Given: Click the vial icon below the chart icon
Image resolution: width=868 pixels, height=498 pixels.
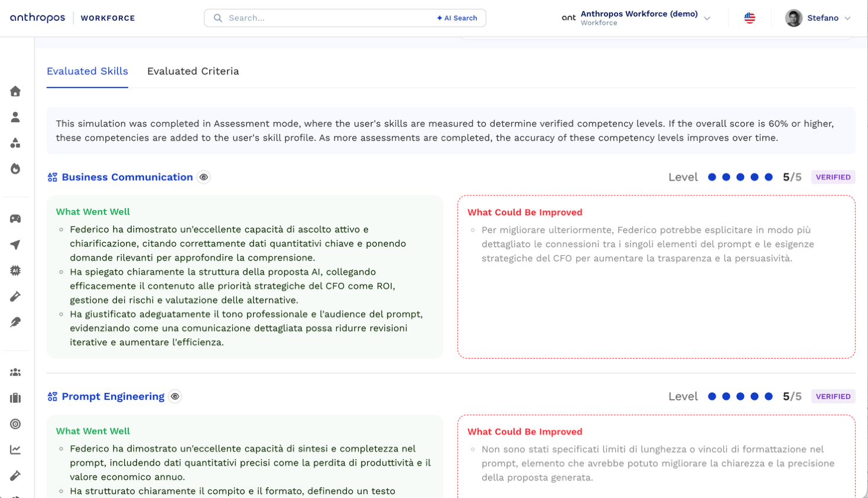Looking at the screenshot, I should click(x=15, y=476).
